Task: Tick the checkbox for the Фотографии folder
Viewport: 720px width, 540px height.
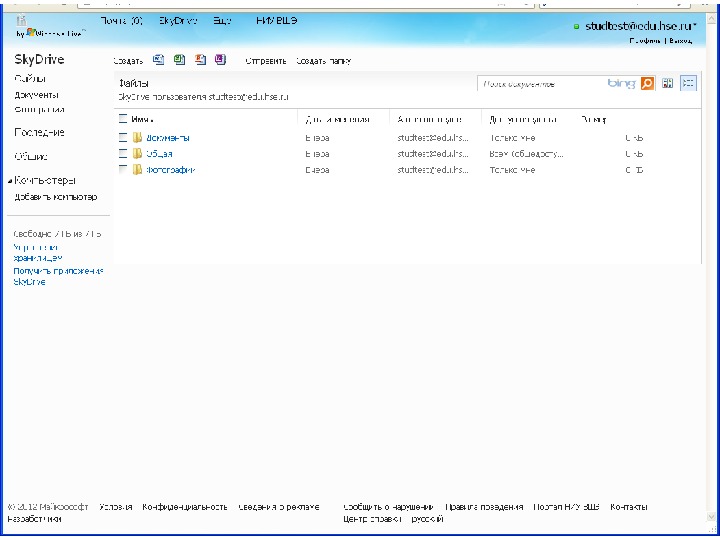Action: [x=123, y=169]
